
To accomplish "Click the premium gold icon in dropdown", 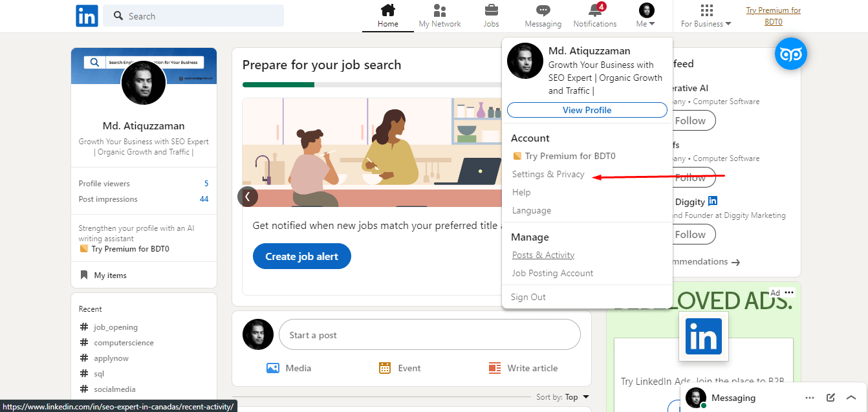I will pos(517,156).
